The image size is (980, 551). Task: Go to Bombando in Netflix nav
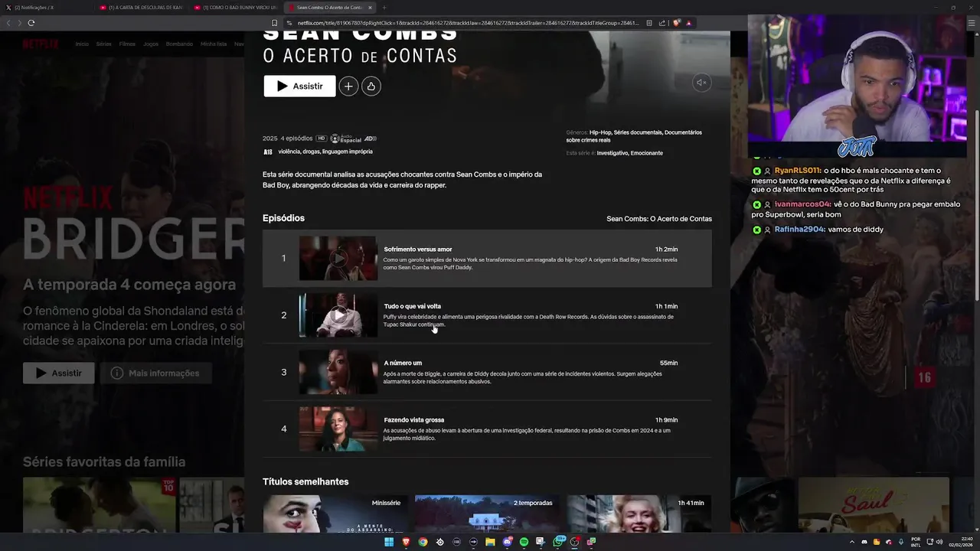point(179,44)
